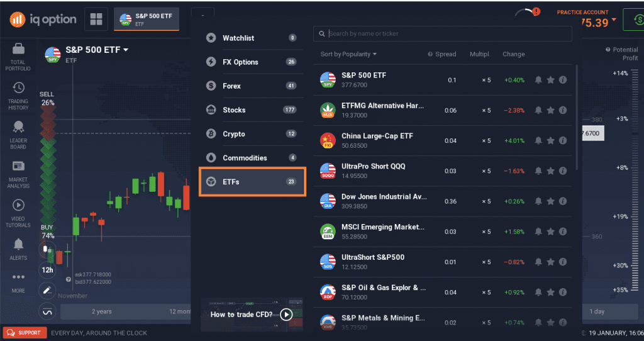Viewport: 644px width, 341px height.
Task: Star UltraPro Short QQQ as favorite
Action: [x=551, y=171]
